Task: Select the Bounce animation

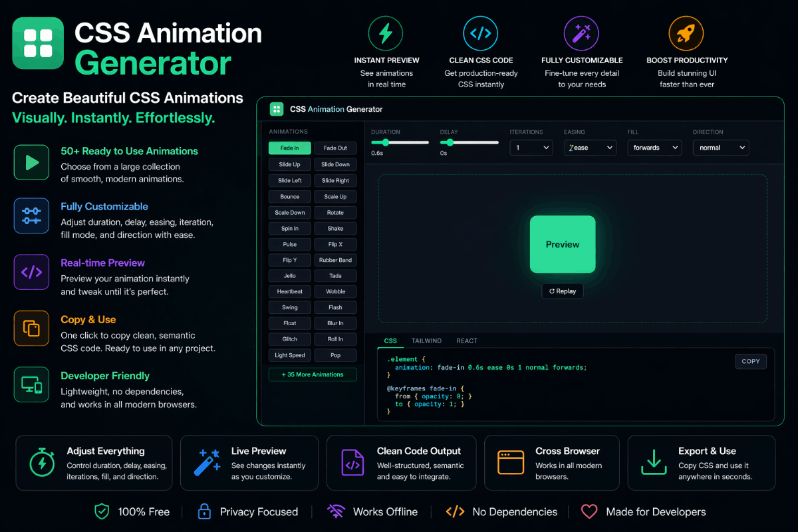Action: 290,197
